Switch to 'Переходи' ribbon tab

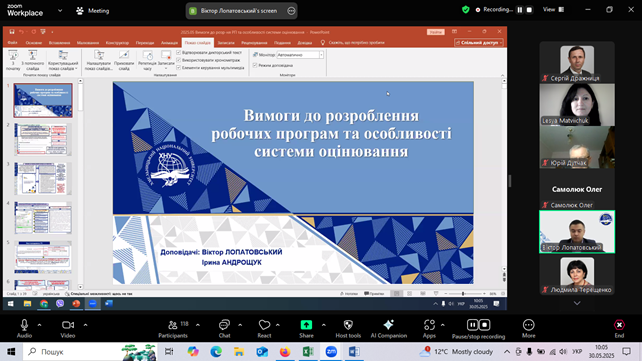coord(145,43)
